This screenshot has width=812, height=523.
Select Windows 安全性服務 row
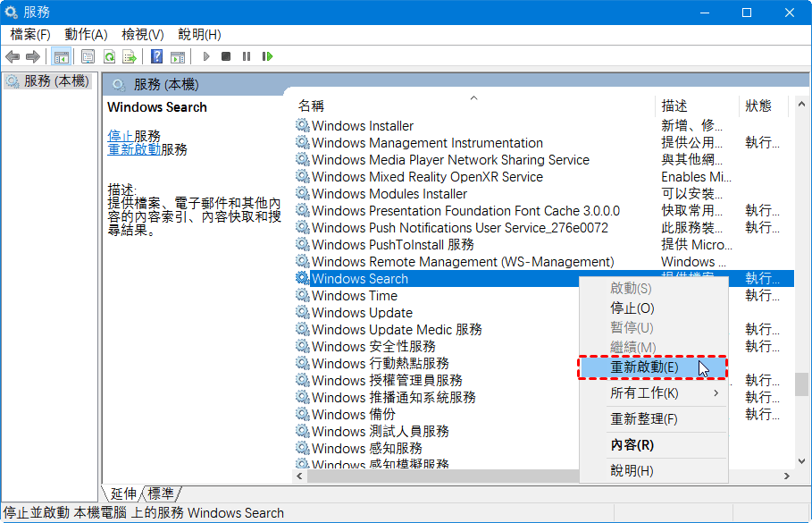coord(373,346)
